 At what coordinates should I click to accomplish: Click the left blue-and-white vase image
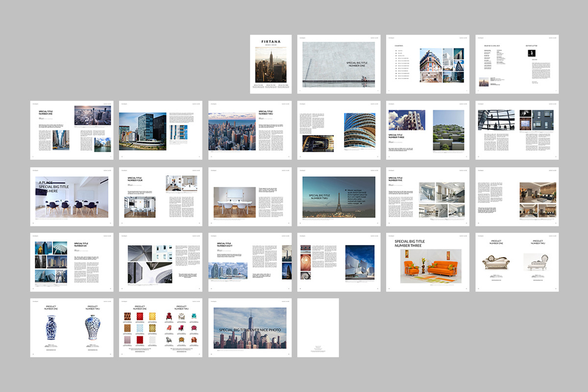click(51, 328)
